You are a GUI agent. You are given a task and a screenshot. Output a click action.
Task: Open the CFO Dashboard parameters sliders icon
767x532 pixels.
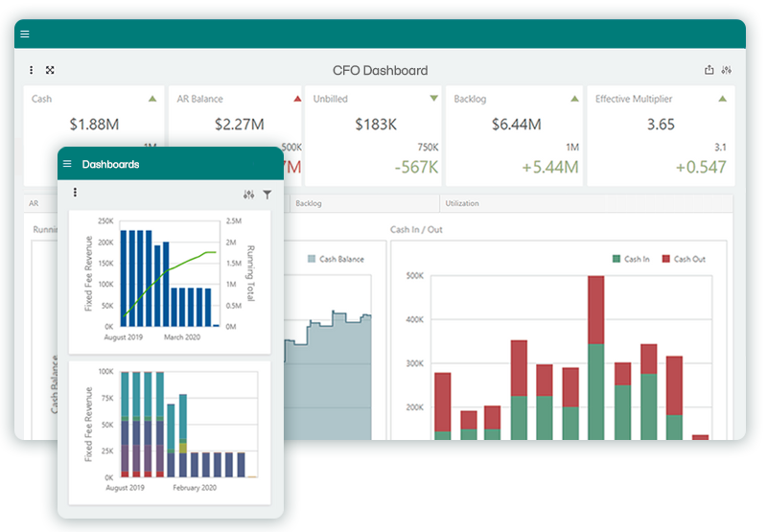pos(727,70)
